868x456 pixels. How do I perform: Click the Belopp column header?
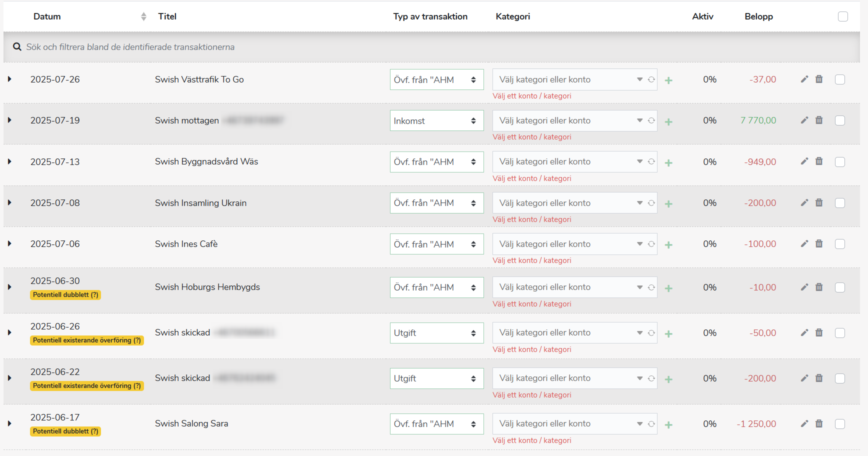758,16
